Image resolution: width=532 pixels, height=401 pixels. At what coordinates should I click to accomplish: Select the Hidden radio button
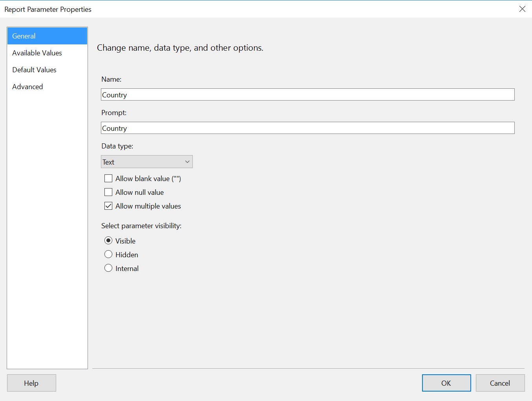[x=108, y=255]
